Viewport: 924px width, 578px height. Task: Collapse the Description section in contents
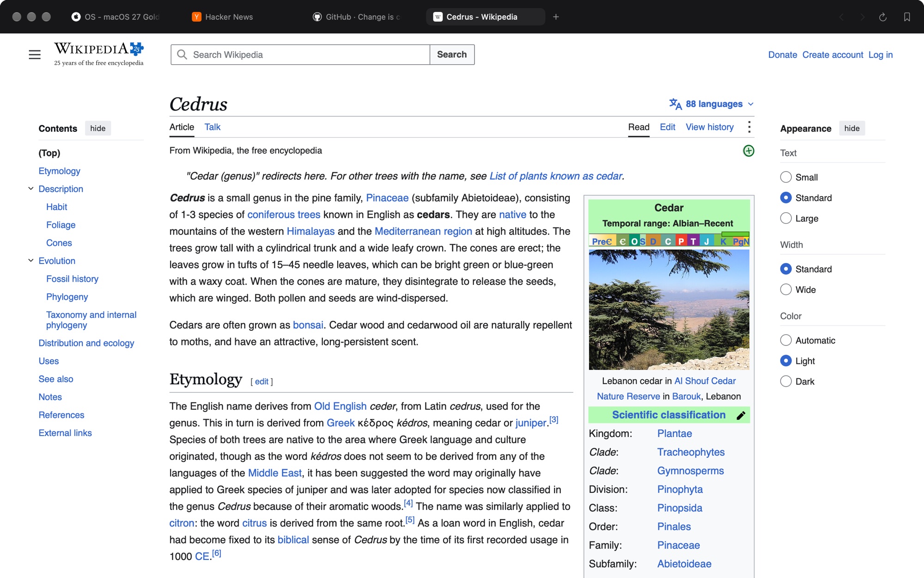[31, 189]
